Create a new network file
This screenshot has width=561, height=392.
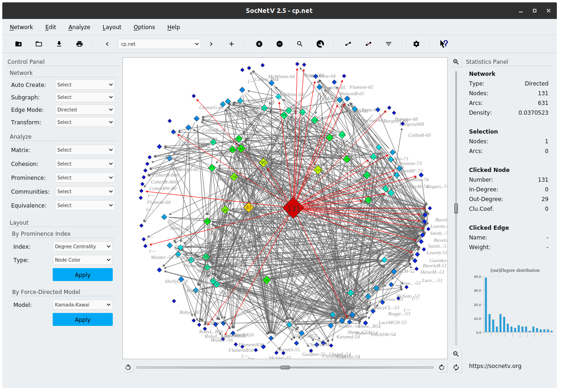click(18, 43)
